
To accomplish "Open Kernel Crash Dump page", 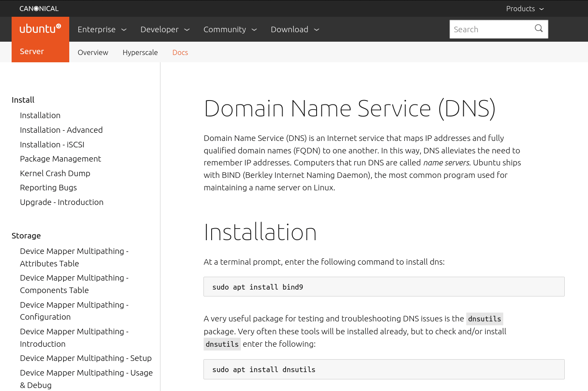I will point(55,173).
